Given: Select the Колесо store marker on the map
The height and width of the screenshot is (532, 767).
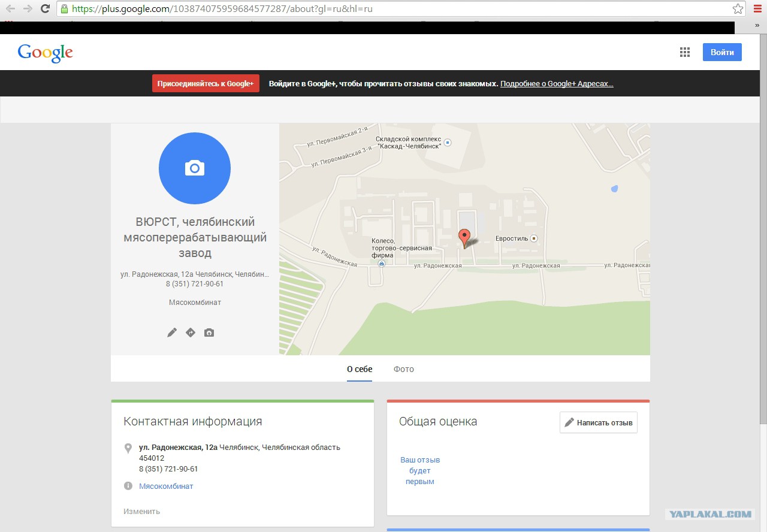Looking at the screenshot, I should (x=381, y=264).
